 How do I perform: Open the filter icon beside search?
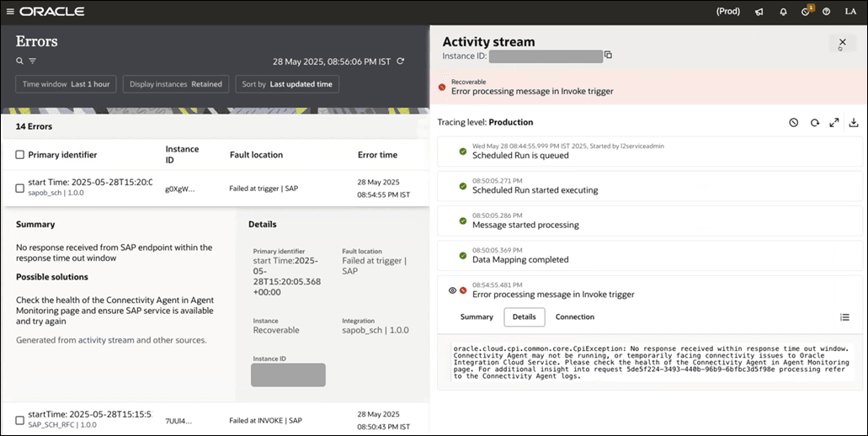pos(32,61)
